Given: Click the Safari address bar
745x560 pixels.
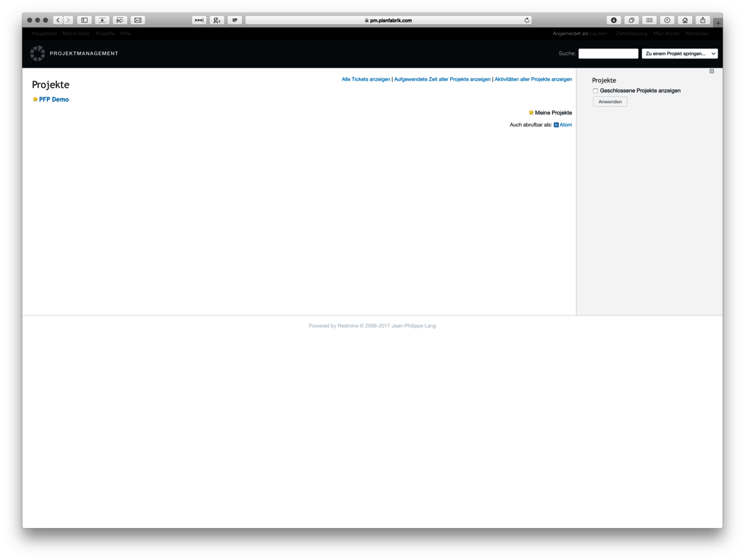Looking at the screenshot, I should coord(389,20).
